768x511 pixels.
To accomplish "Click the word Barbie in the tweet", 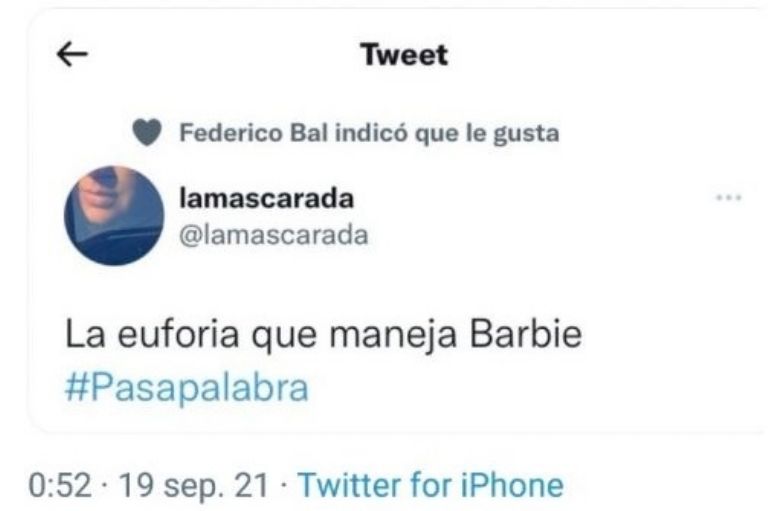I will tap(526, 334).
